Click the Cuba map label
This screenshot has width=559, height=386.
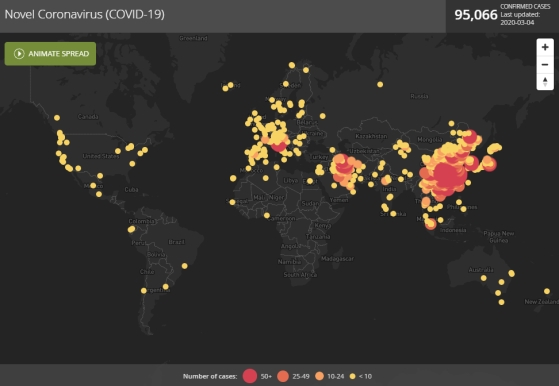[132, 190]
